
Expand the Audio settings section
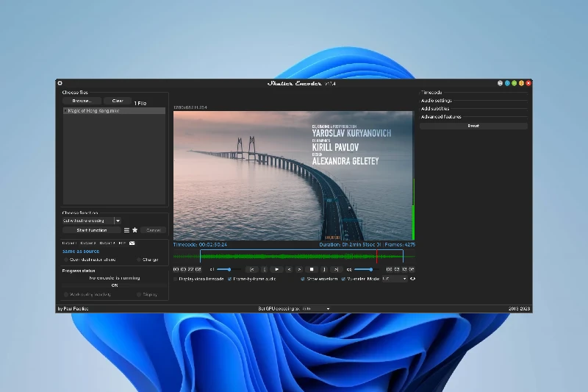coord(436,101)
